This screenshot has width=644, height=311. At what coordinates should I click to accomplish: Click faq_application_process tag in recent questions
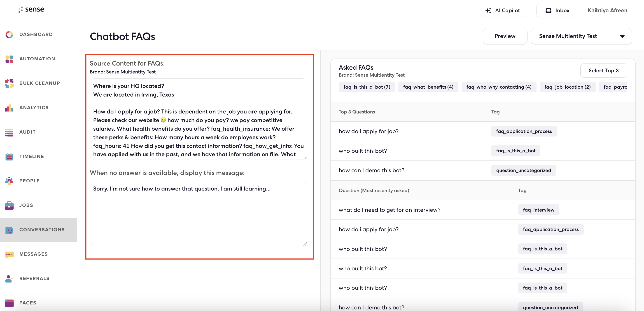(x=551, y=229)
